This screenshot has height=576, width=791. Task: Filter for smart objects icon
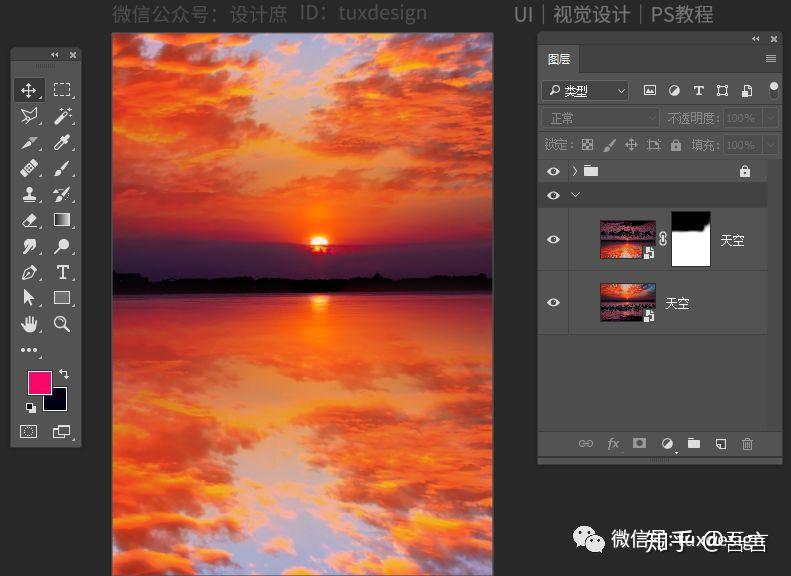(747, 90)
